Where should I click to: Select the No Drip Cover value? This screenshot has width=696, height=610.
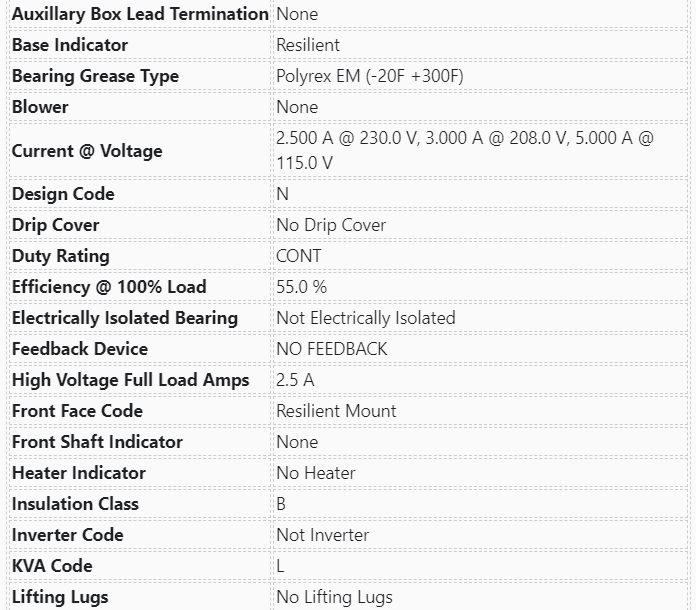[331, 225]
